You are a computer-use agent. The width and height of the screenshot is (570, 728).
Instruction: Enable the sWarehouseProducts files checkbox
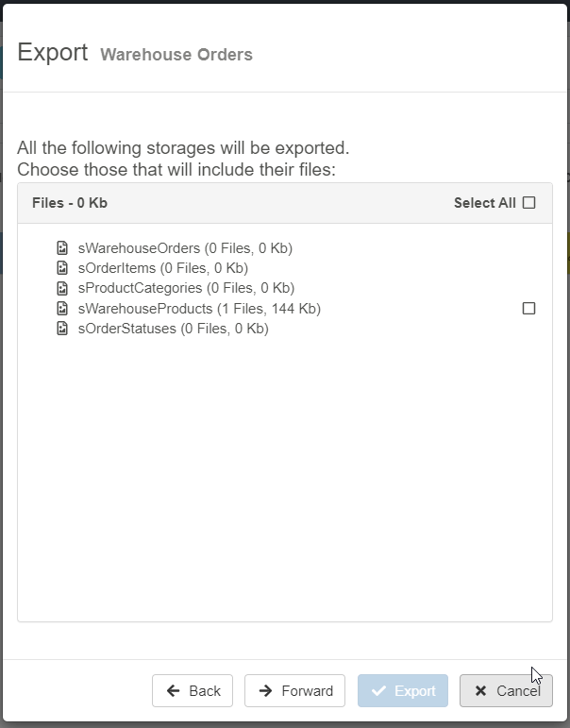click(x=528, y=309)
